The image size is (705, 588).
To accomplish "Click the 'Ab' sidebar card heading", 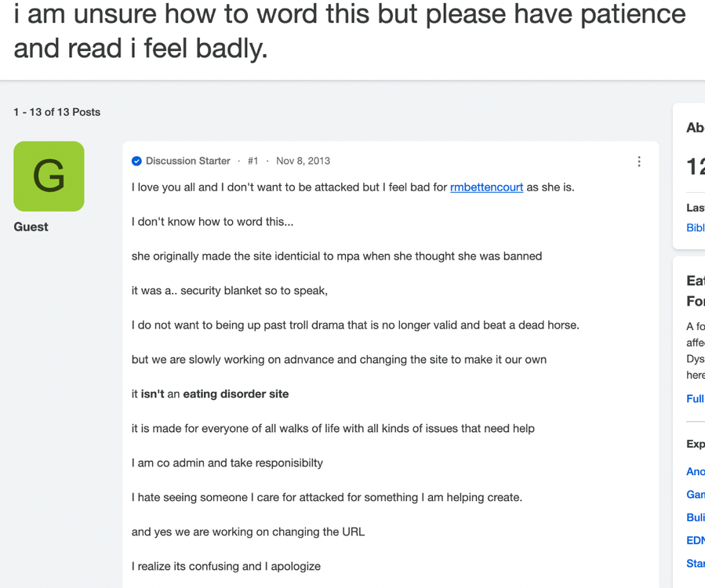I will (696, 127).
